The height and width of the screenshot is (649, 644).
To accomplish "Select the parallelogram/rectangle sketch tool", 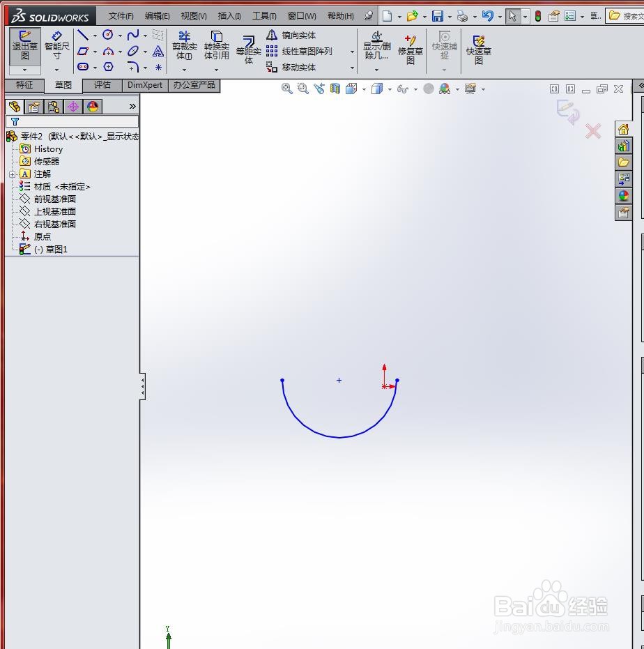I will 83,52.
